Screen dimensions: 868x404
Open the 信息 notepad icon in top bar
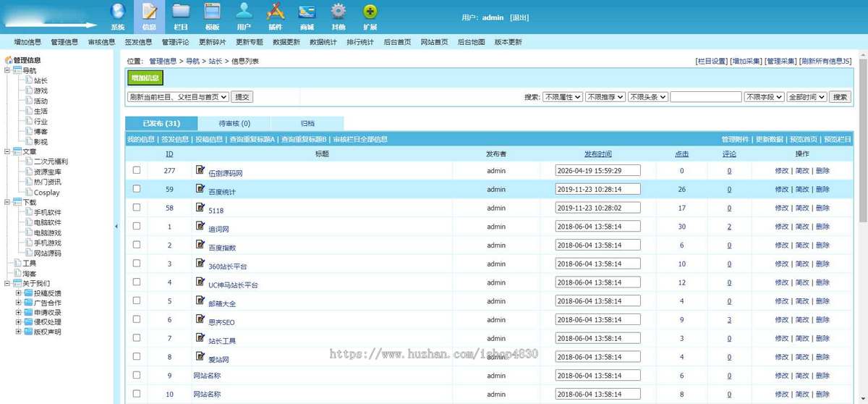[x=150, y=12]
